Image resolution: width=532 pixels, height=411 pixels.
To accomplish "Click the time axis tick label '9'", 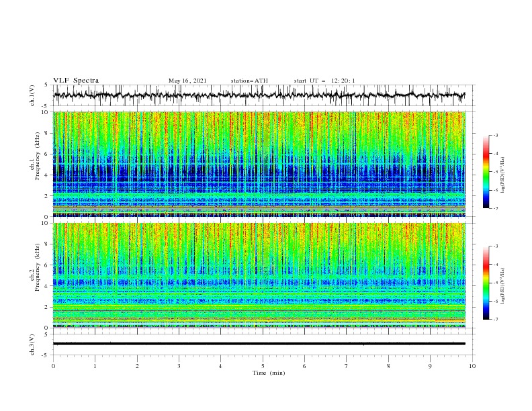I will click(430, 366).
